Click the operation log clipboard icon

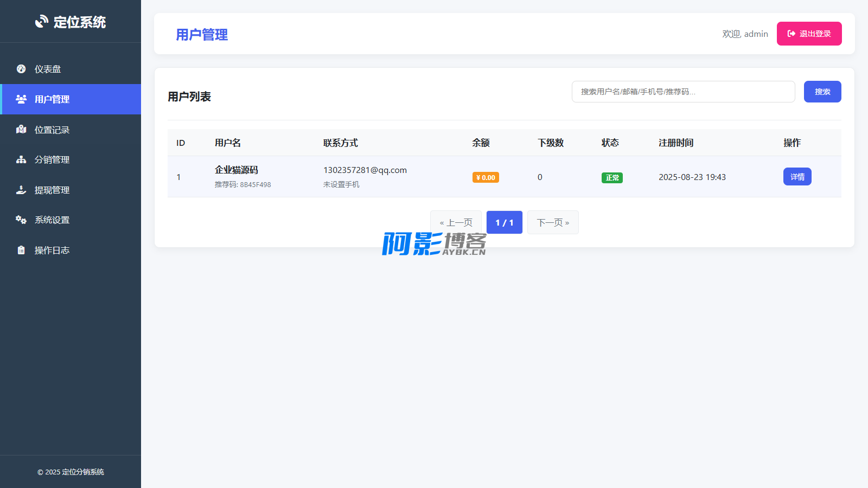coord(21,250)
